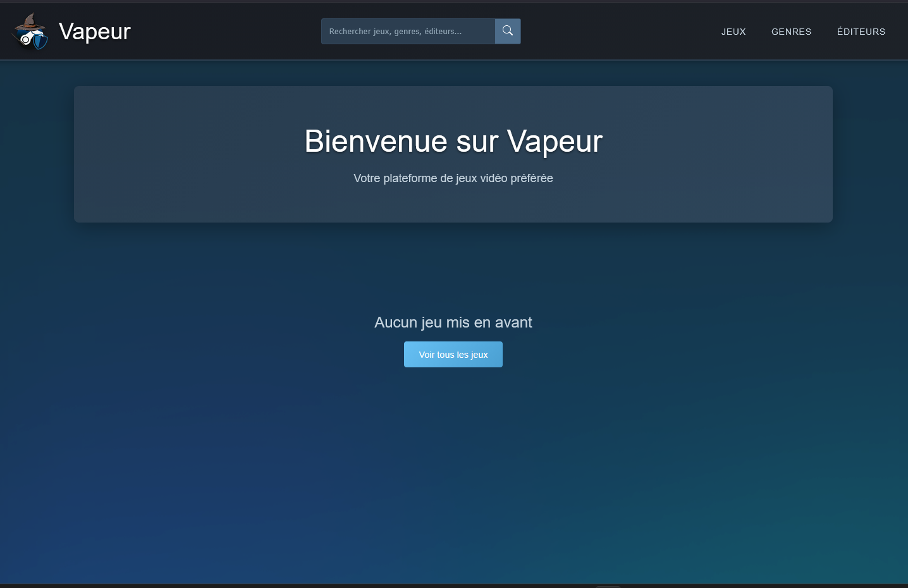Navigate to publishers through ÉDITEURS

click(861, 32)
